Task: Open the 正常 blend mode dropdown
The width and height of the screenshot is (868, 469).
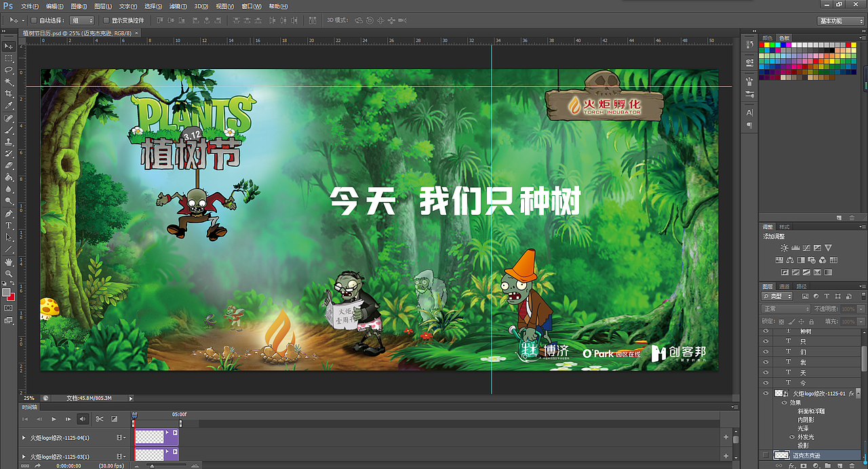Action: coord(787,309)
